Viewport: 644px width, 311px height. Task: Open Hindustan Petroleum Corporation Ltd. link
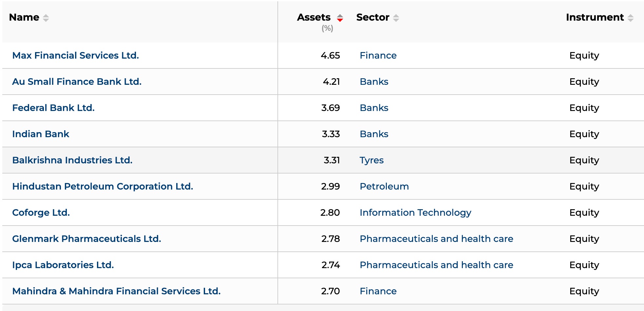click(103, 186)
